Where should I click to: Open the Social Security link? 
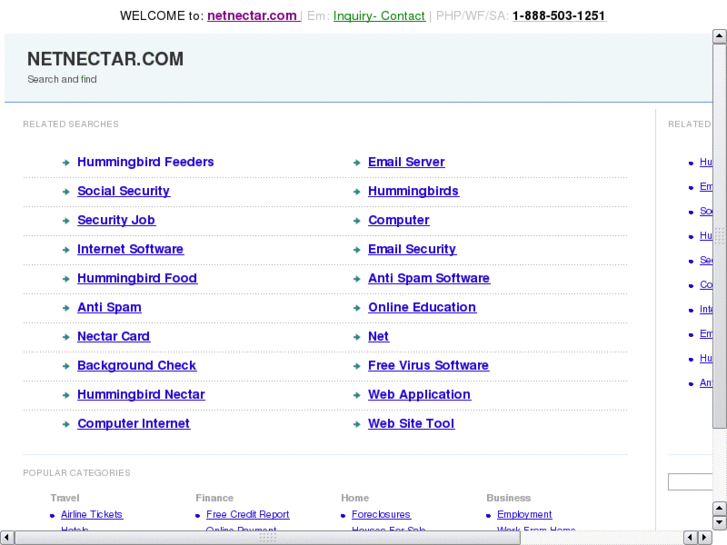click(x=123, y=191)
